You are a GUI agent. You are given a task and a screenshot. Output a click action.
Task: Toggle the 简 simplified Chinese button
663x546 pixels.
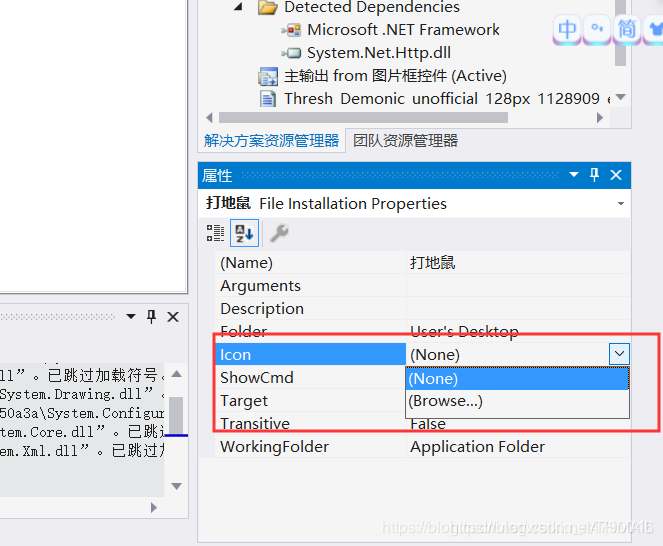pyautogui.click(x=627, y=29)
